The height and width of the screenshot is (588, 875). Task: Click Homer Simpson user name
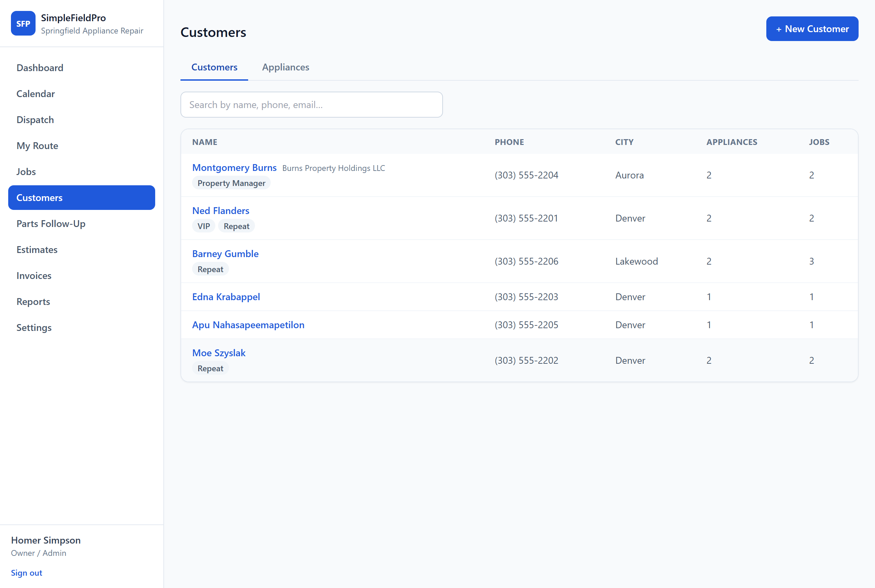(46, 540)
